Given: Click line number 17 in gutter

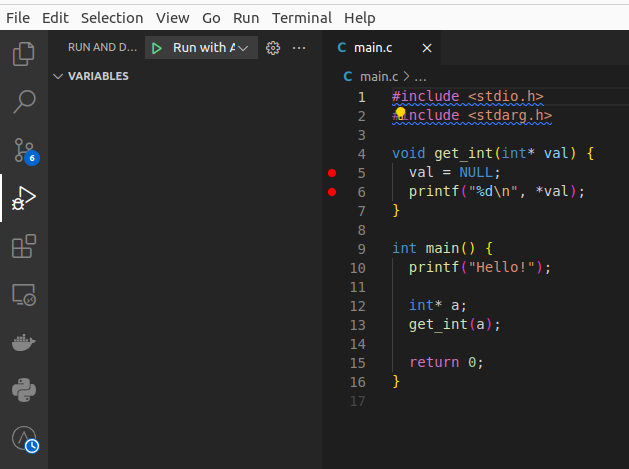Looking at the screenshot, I should pos(357,401).
